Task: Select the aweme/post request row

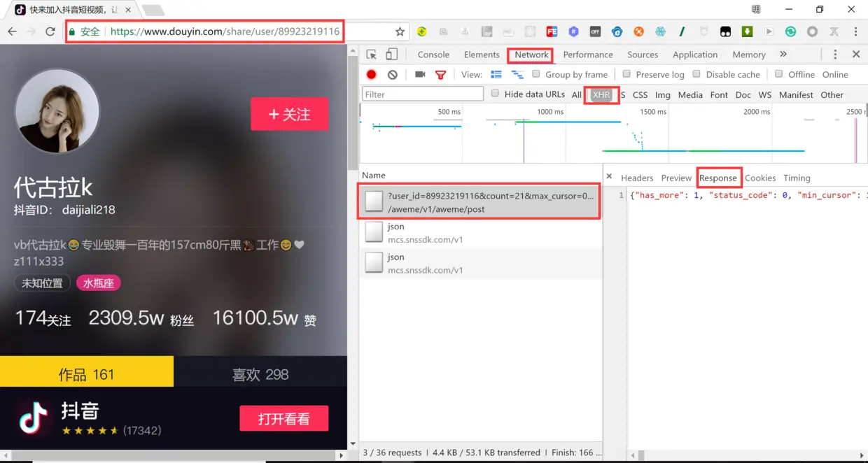Action: tap(480, 202)
